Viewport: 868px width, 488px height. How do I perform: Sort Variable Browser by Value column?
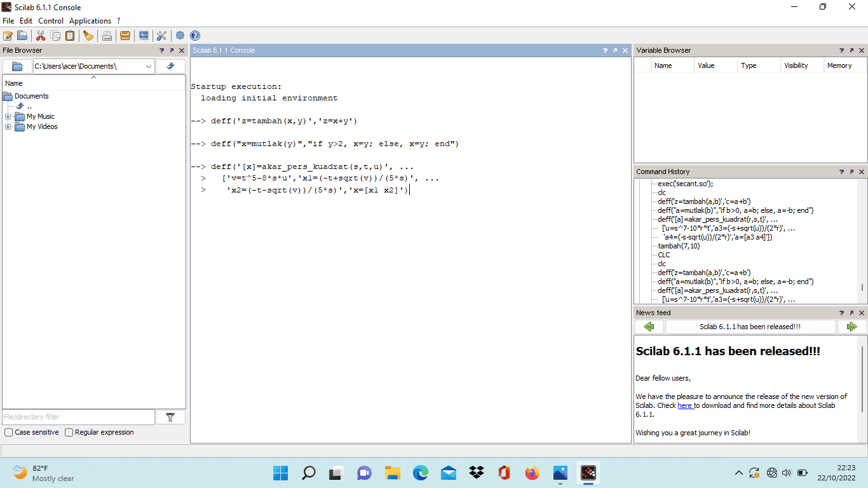pos(716,65)
